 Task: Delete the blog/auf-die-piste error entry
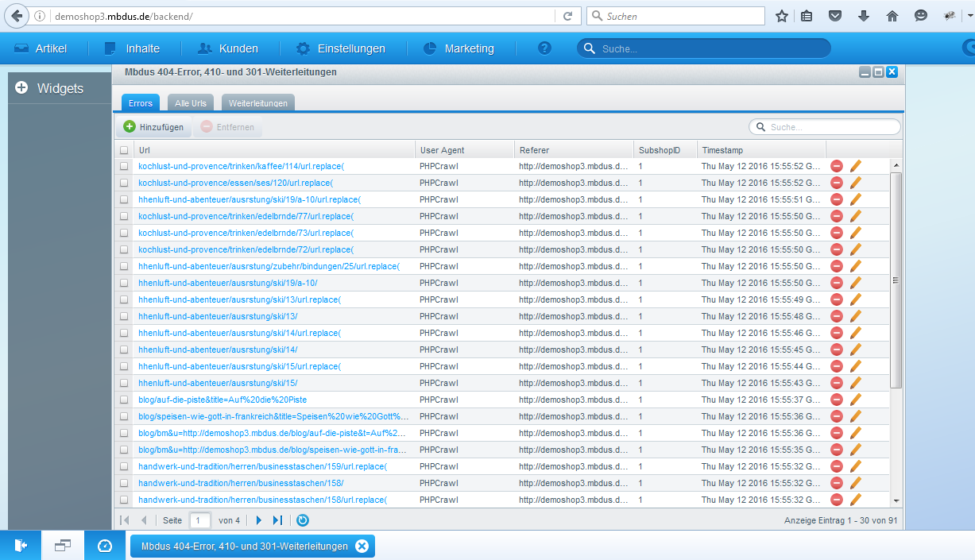[x=835, y=400]
